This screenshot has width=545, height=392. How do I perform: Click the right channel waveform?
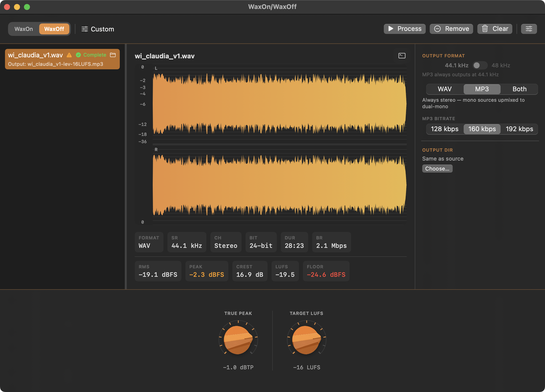[279, 185]
